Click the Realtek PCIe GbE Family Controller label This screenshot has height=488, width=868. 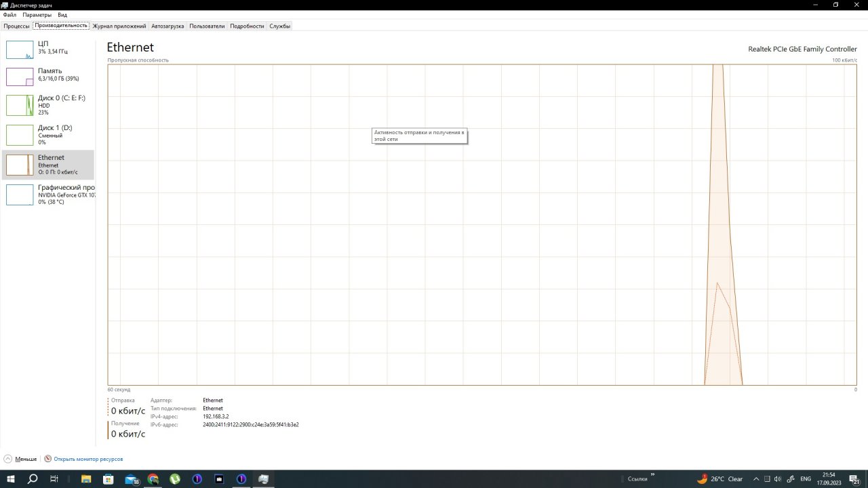click(802, 49)
